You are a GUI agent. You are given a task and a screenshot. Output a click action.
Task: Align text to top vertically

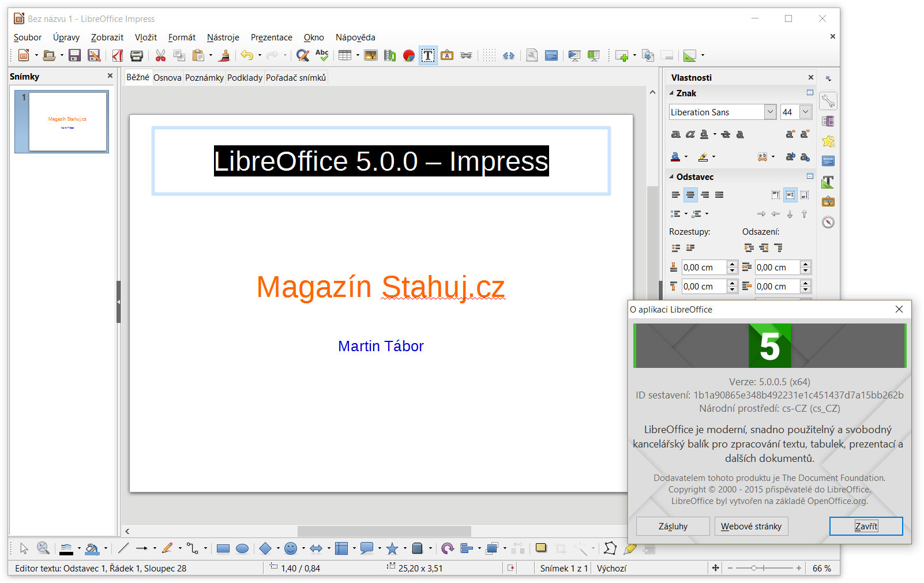776,195
